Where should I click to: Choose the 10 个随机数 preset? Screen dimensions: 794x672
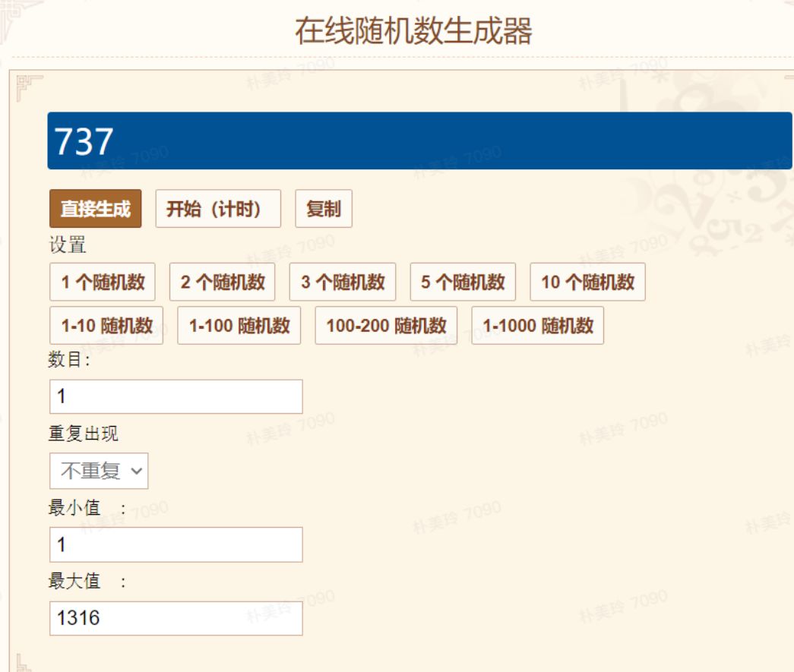pos(587,282)
